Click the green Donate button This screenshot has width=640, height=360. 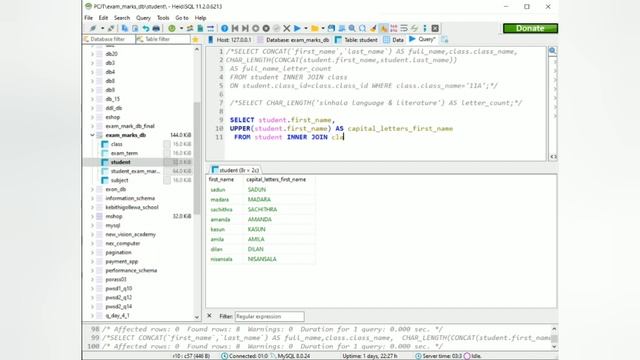point(530,28)
